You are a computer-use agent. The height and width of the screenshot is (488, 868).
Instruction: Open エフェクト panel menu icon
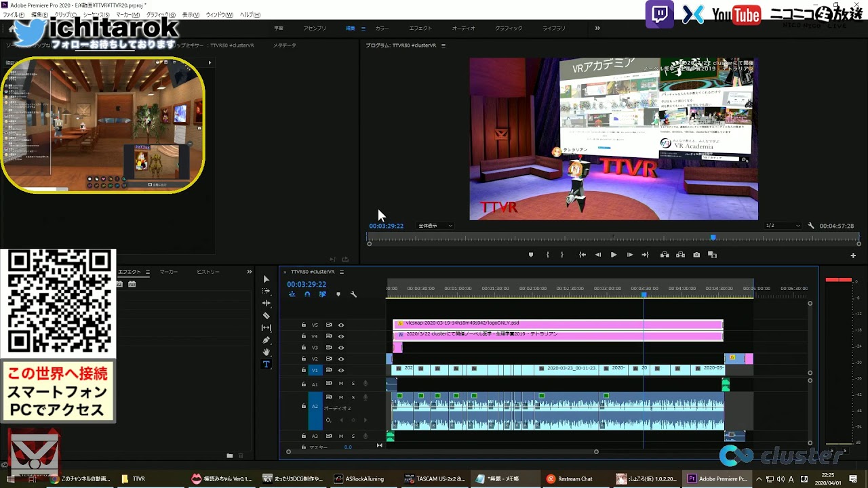(148, 272)
